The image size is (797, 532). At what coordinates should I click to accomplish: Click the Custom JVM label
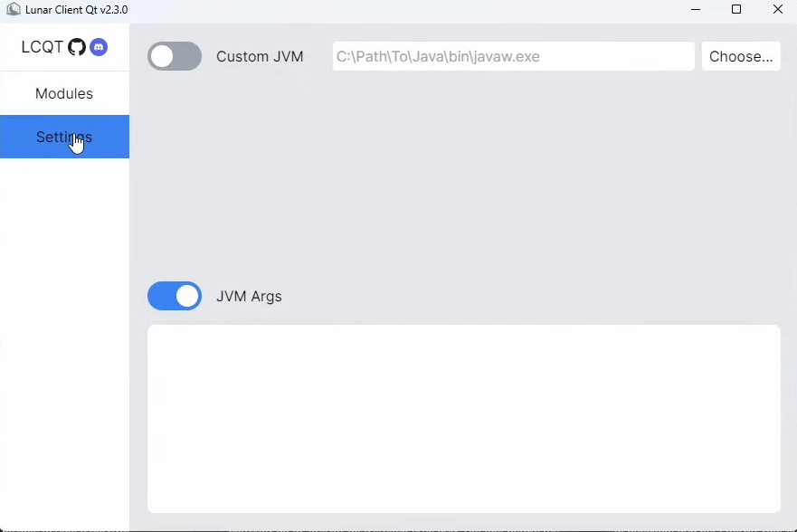pos(260,56)
